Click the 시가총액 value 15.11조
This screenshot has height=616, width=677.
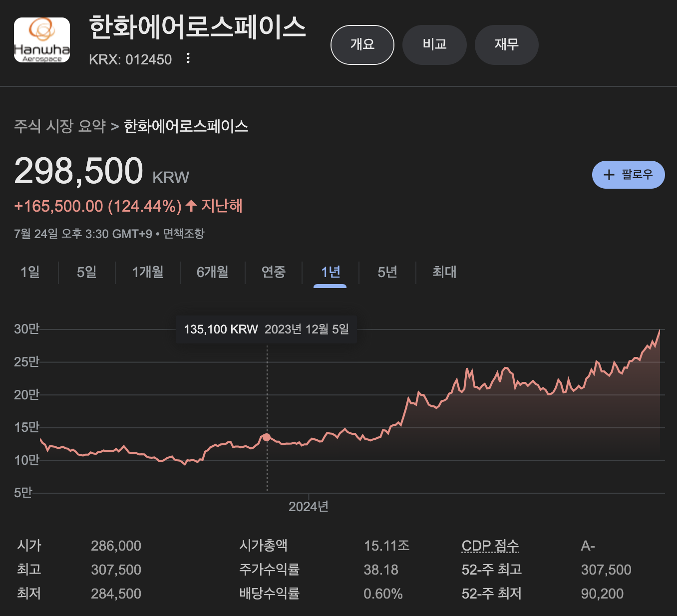(x=387, y=546)
